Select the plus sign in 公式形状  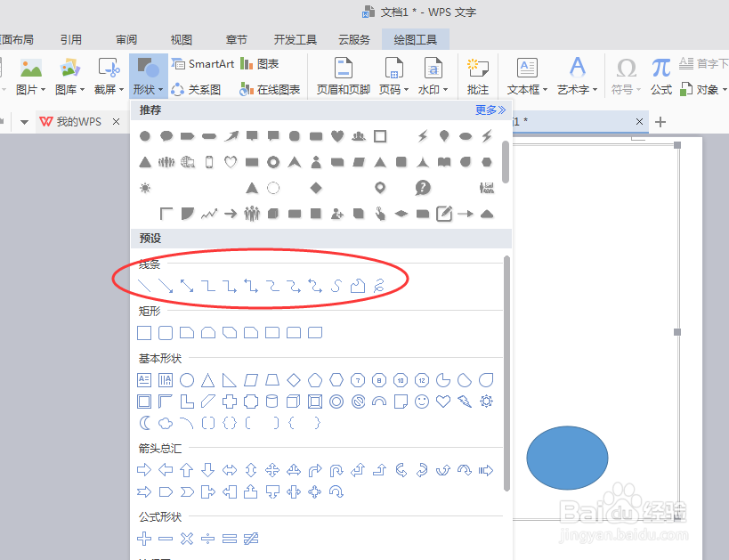(x=144, y=539)
